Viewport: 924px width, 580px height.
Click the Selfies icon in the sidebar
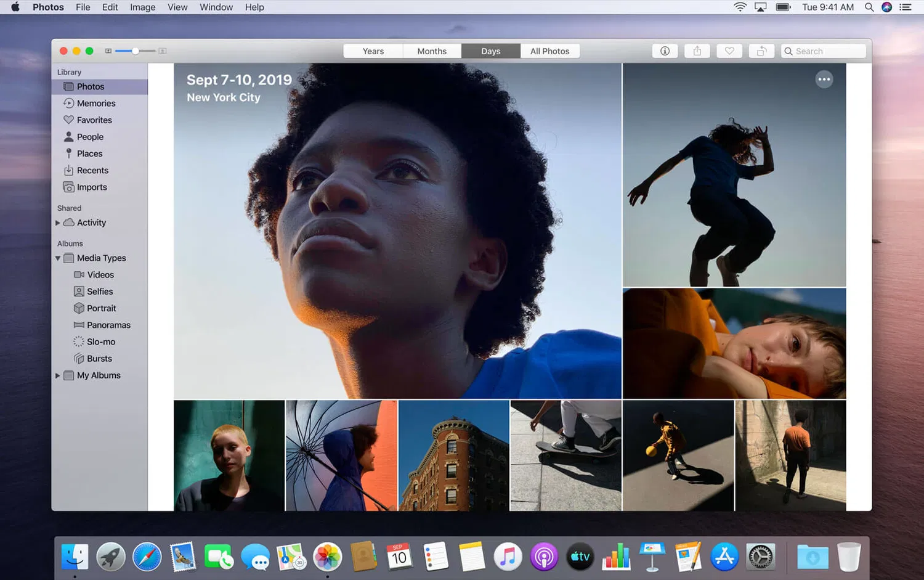79,292
